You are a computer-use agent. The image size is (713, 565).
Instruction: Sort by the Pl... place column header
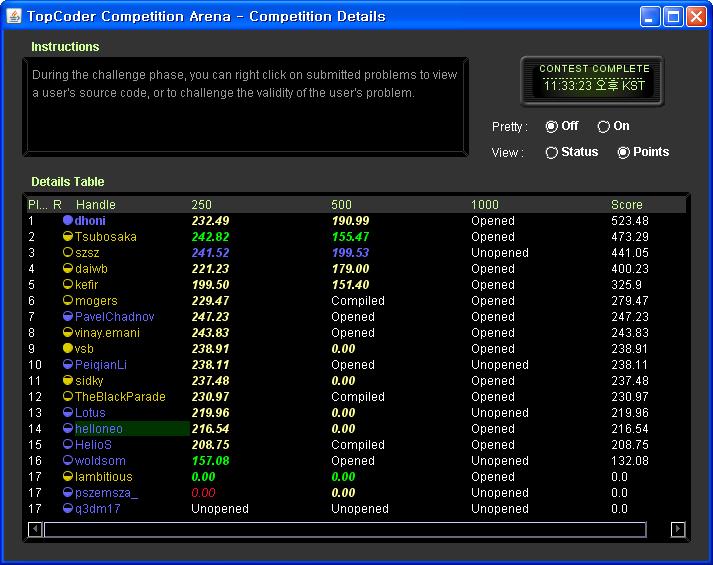coord(38,205)
